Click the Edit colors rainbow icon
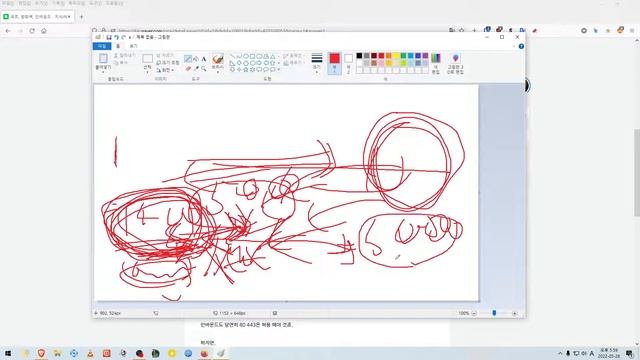 (x=436, y=58)
